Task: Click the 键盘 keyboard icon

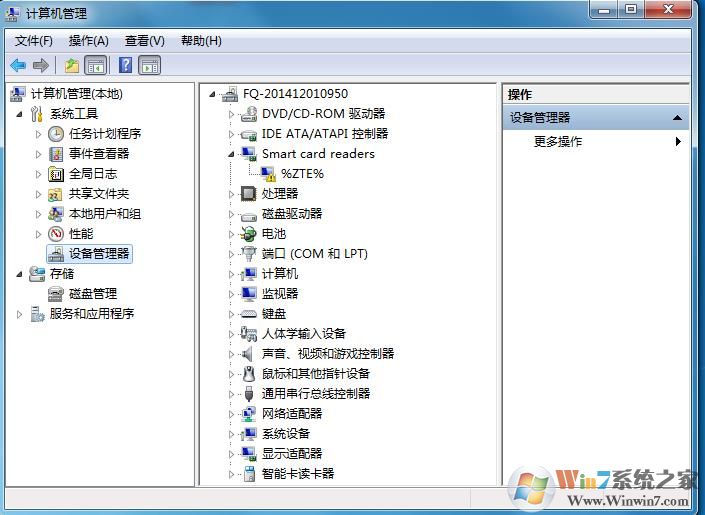Action: [x=249, y=314]
